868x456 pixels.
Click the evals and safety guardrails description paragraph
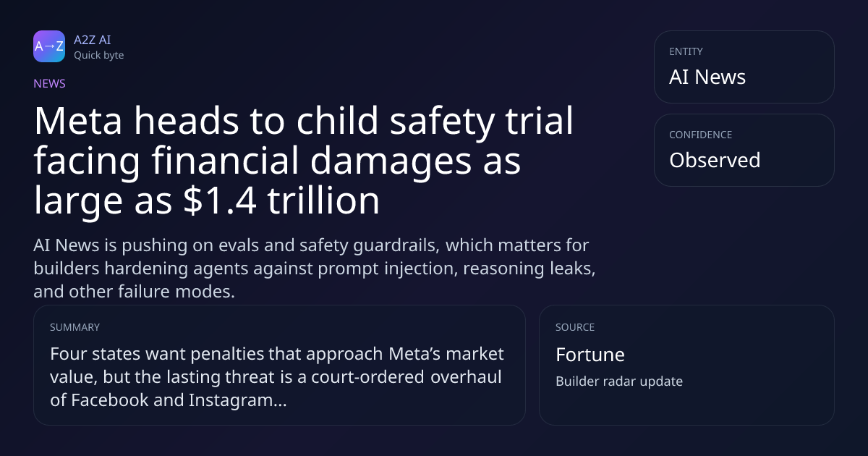[315, 268]
